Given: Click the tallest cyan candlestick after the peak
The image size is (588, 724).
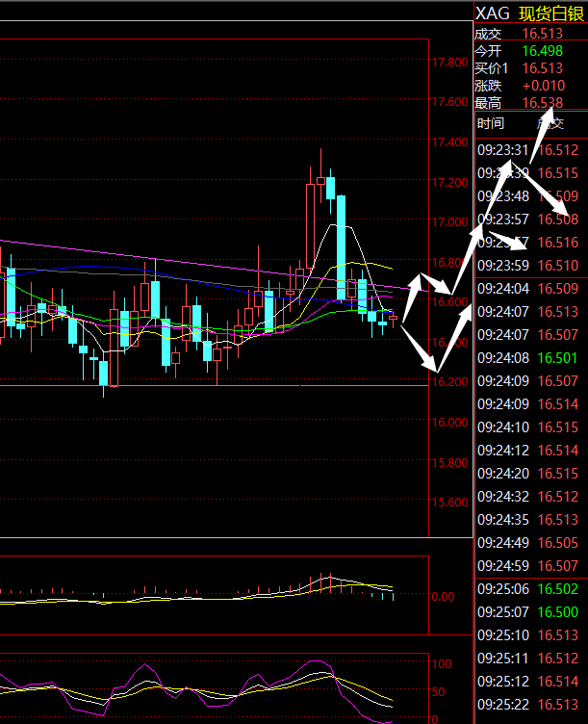Looking at the screenshot, I should tap(342, 246).
